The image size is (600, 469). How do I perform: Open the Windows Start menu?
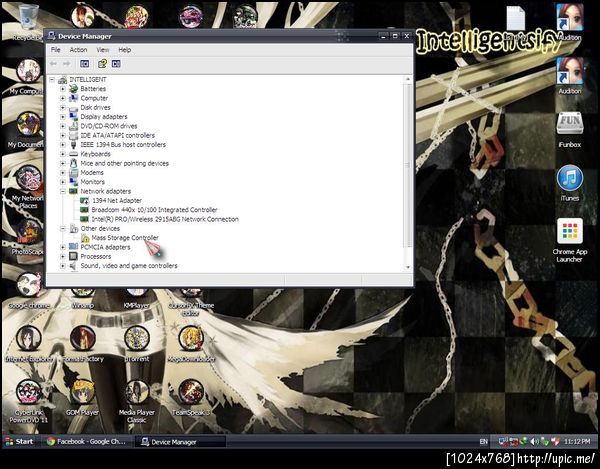point(19,441)
